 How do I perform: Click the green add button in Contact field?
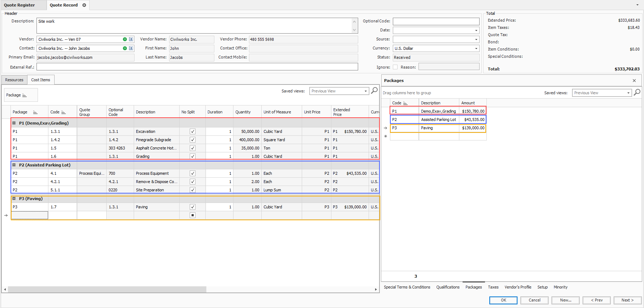click(x=125, y=48)
